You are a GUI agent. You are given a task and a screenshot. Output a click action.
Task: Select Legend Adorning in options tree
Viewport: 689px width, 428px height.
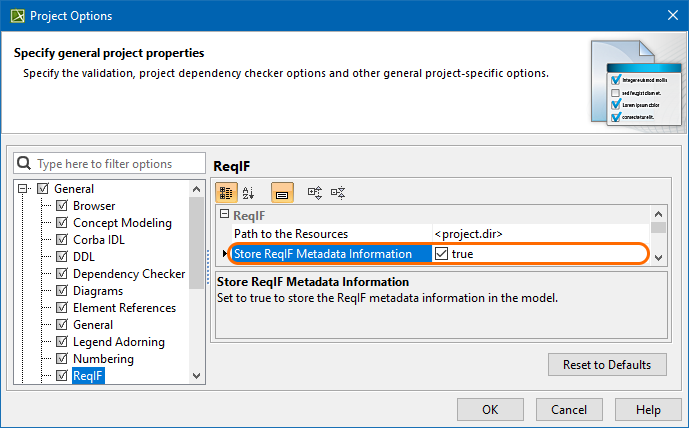point(118,342)
